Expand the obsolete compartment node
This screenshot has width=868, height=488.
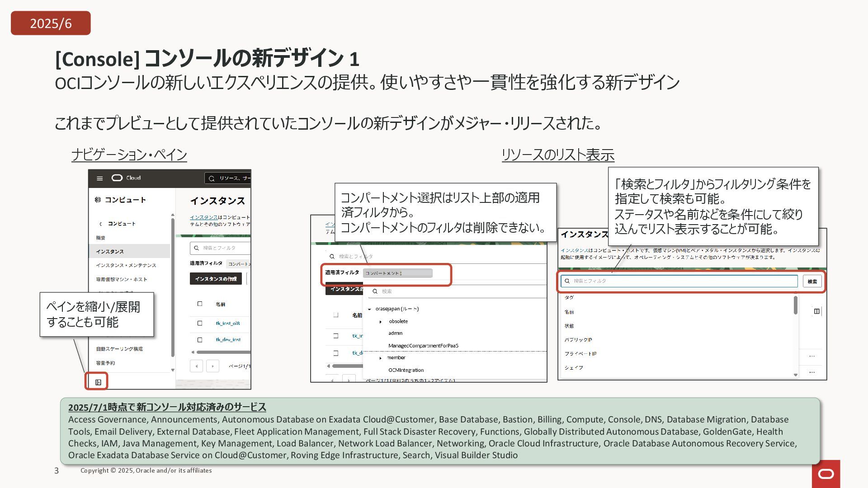pyautogui.click(x=381, y=322)
